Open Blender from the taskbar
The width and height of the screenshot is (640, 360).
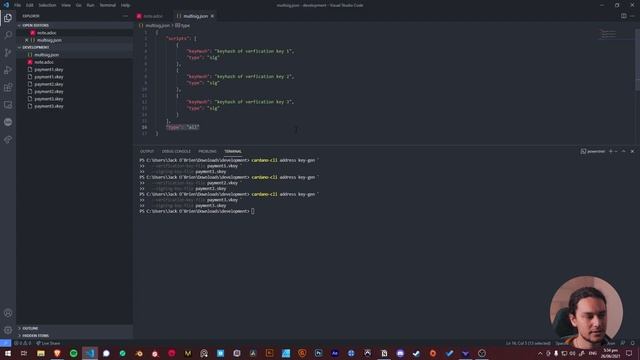[139, 353]
